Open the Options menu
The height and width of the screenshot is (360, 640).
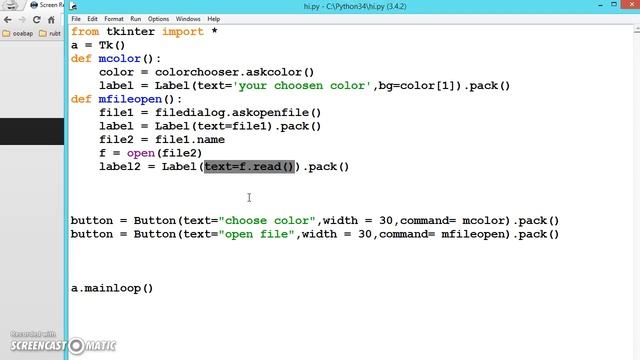[158, 19]
